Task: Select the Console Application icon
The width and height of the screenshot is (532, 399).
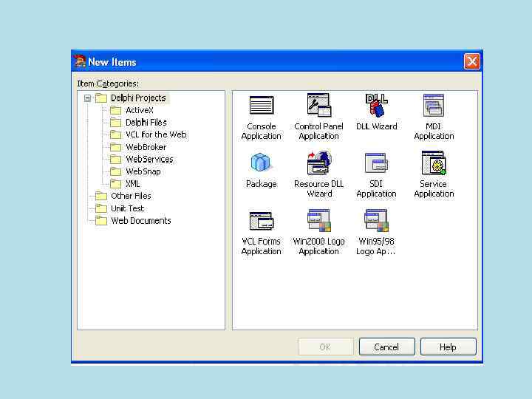Action: tap(262, 105)
